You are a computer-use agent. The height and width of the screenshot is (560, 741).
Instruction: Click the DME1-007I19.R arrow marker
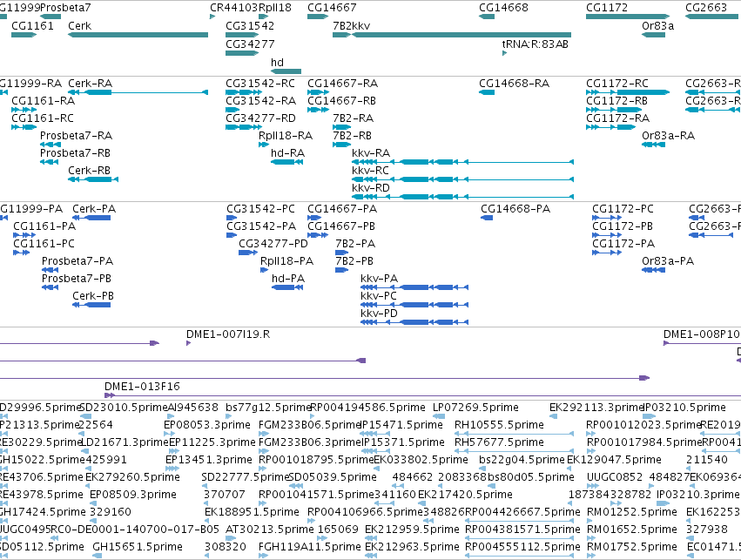pos(189,343)
